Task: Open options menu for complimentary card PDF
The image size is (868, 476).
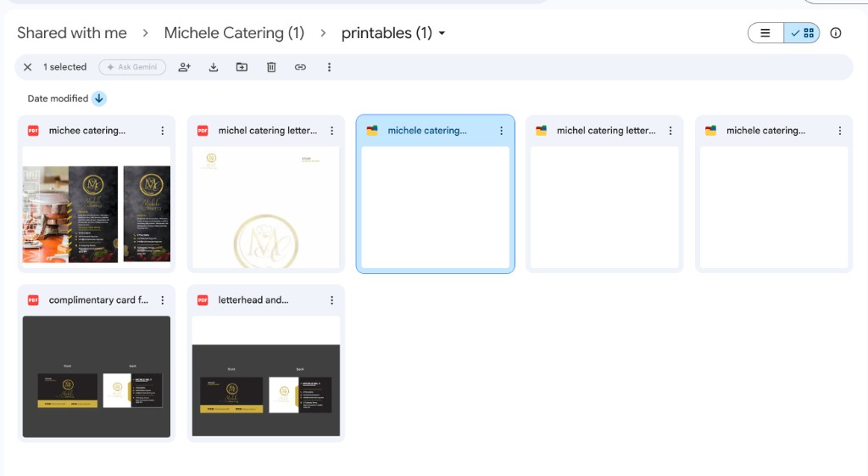Action: point(162,300)
